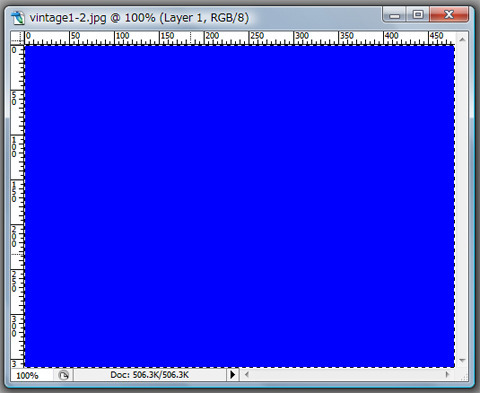Close the vintage1-2.jpg document window
480x393 pixels.
tap(449, 15)
